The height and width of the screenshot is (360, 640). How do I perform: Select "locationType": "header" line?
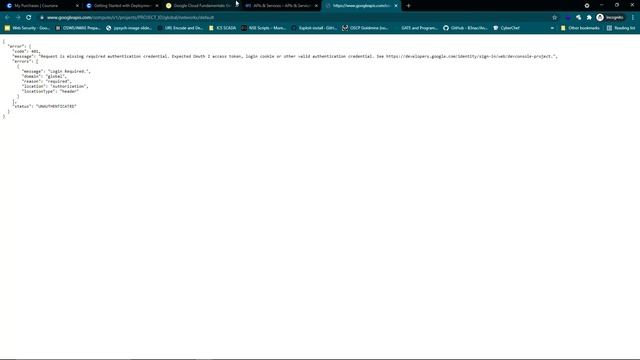pos(50,91)
